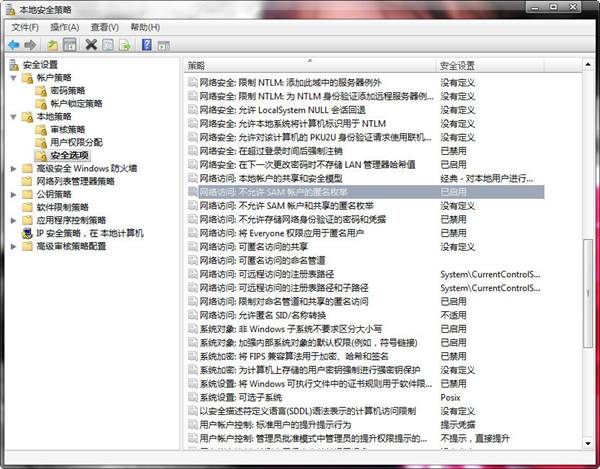Viewport: 600px width, 469px height.
Task: Minimize the 本地安全策略 window
Action: pyautogui.click(x=535, y=7)
